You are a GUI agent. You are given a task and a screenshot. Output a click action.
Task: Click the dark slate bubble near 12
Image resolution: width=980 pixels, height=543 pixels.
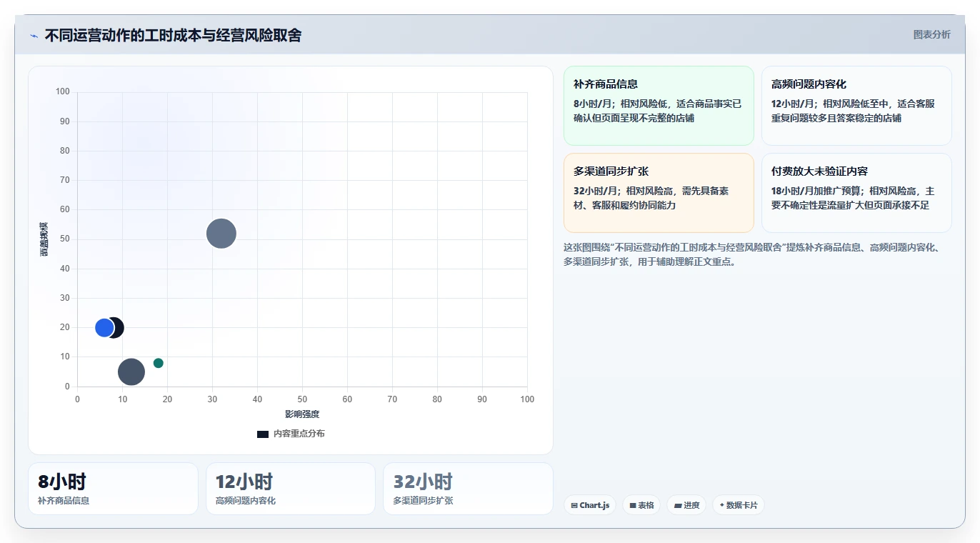[131, 372]
